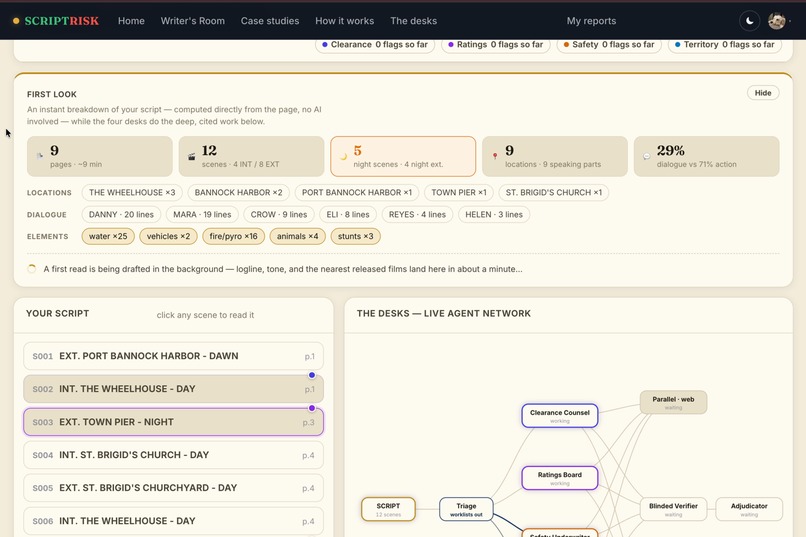
Task: Click the speech bubble icon in dialogue card
Action: tap(647, 157)
